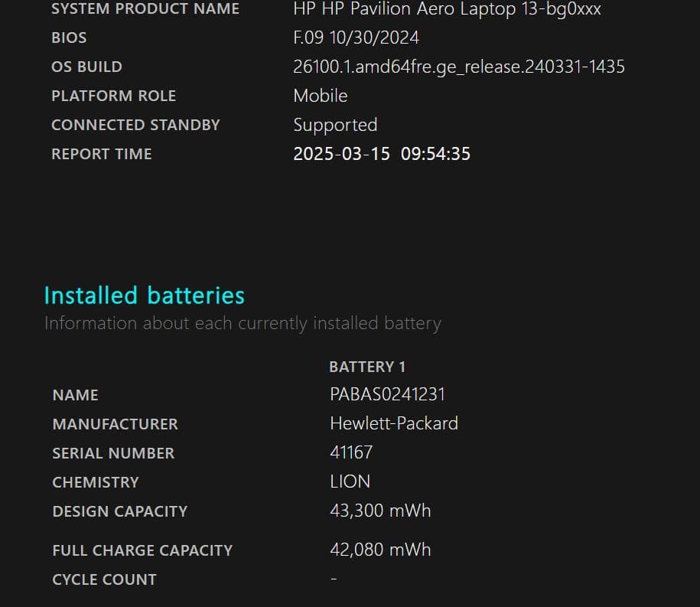The width and height of the screenshot is (700, 607).
Task: Click the SYSTEM PRODUCT NAME label
Action: coord(145,9)
